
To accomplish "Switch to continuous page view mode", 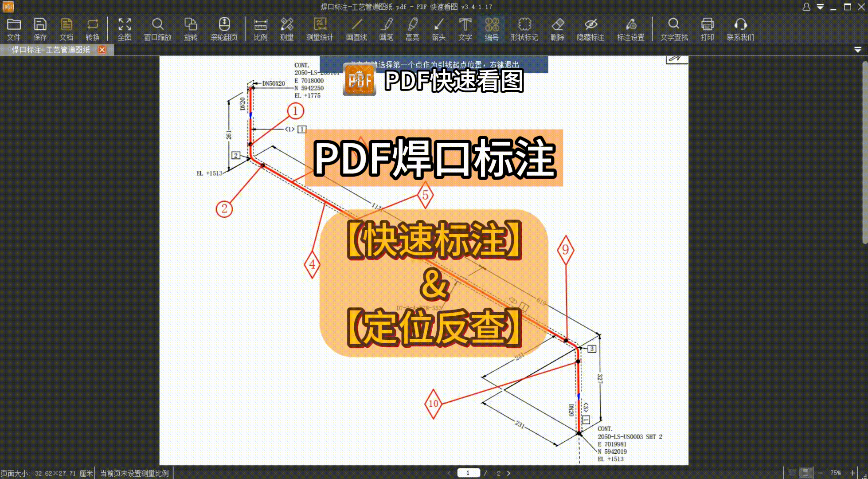I will (805, 473).
